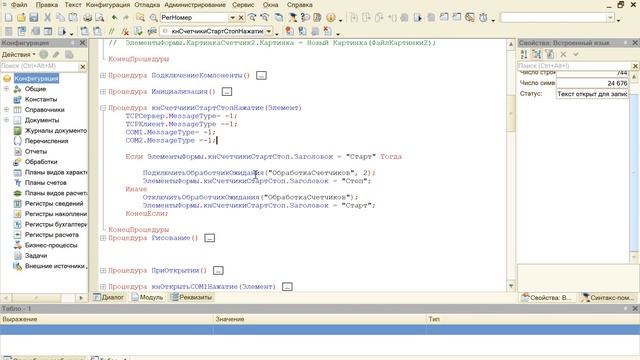
Task: Expand the Инициализация procedure block
Action: [103, 91]
